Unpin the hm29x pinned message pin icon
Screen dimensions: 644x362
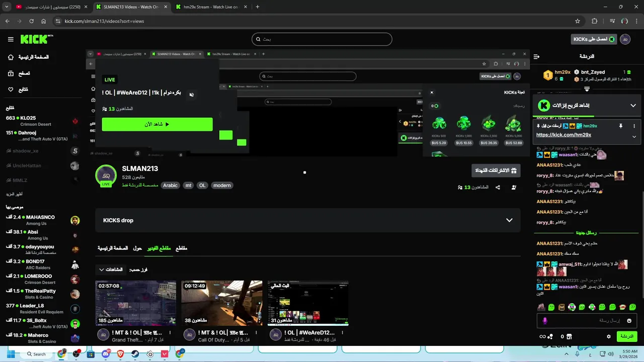click(x=620, y=126)
